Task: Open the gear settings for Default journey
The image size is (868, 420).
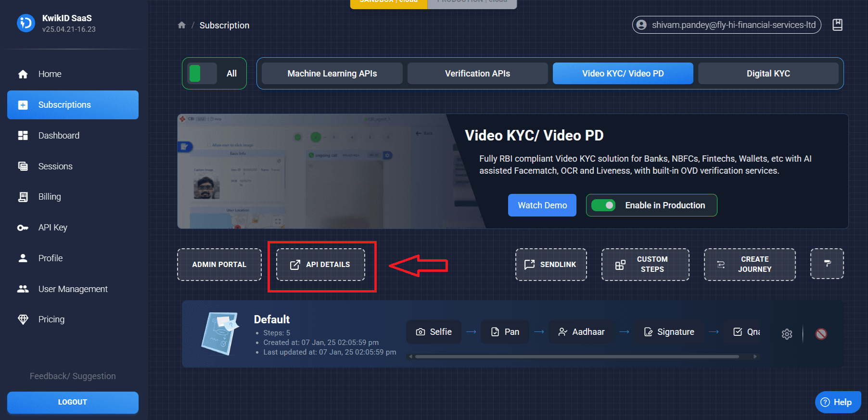Action: [x=787, y=334]
